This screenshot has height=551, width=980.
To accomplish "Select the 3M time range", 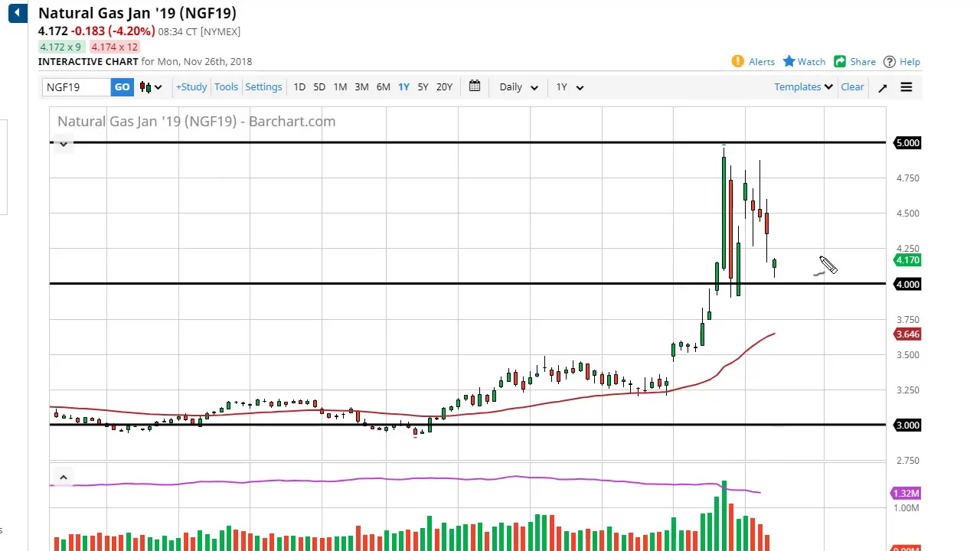I will 361,87.
